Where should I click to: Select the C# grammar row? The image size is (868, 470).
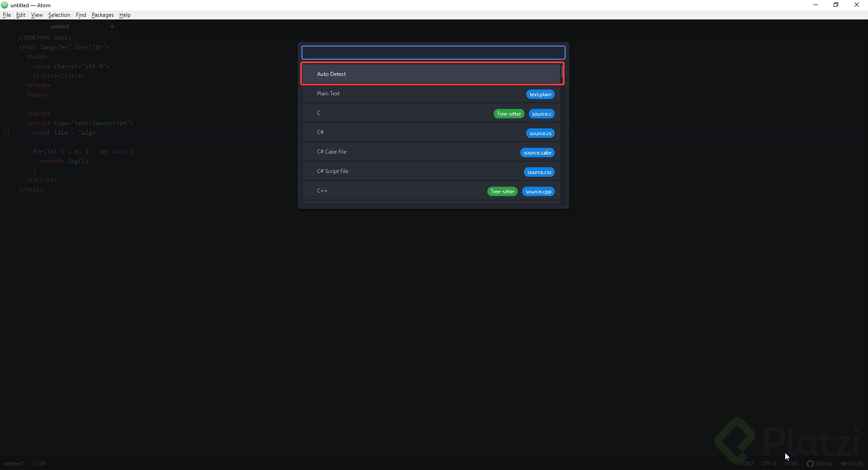pyautogui.click(x=431, y=132)
